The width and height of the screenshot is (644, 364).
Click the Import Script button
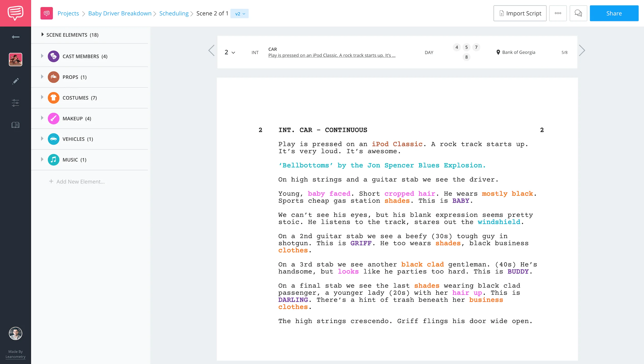520,13
